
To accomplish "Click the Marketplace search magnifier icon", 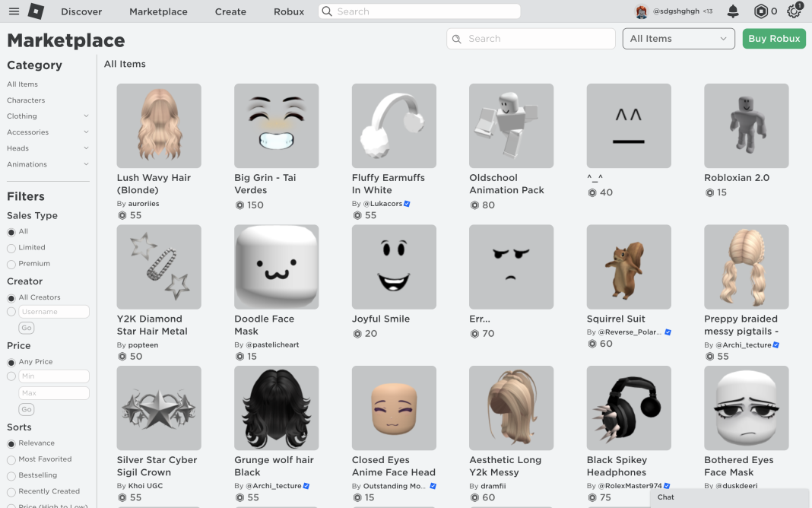I will (457, 39).
